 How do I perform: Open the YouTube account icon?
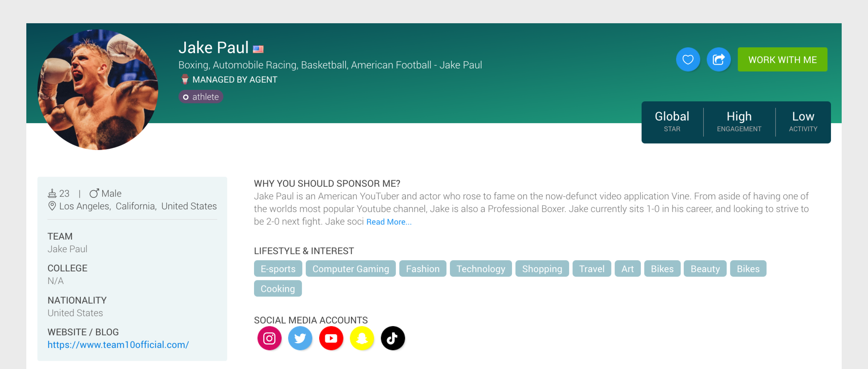(331, 338)
